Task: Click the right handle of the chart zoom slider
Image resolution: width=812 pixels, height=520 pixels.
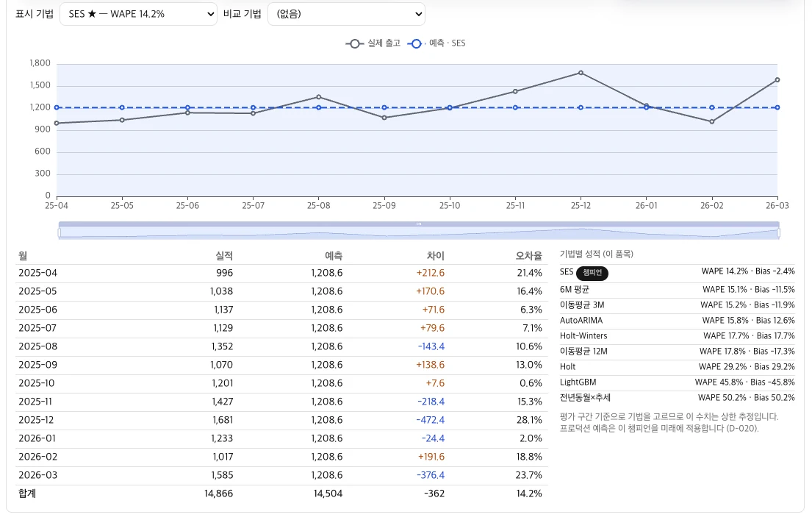Action: pos(778,232)
